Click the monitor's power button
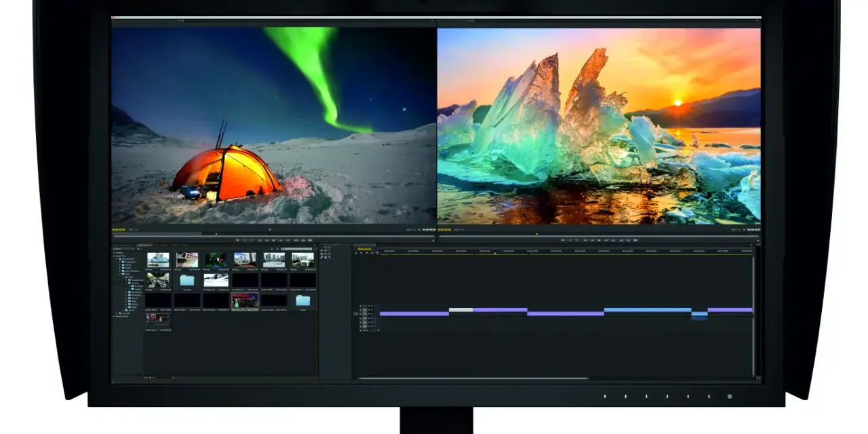The width and height of the screenshot is (868, 434). click(730, 396)
